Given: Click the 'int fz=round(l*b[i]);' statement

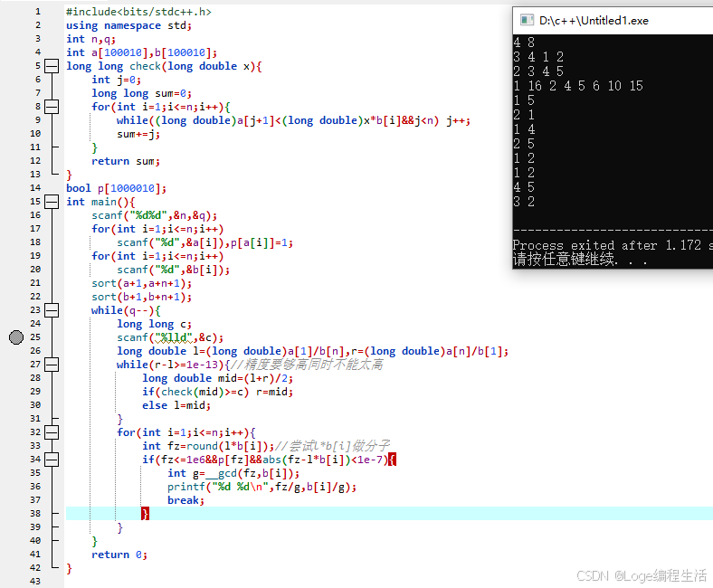Looking at the screenshot, I should pyautogui.click(x=208, y=446).
